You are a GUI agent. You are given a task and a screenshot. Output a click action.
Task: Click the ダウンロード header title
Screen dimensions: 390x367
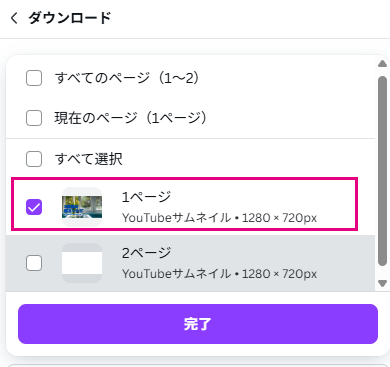coord(70,18)
